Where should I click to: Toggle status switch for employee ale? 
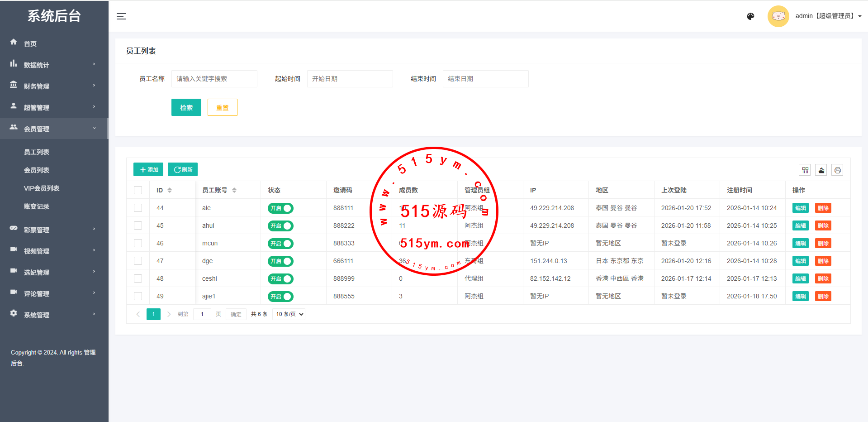tap(280, 208)
